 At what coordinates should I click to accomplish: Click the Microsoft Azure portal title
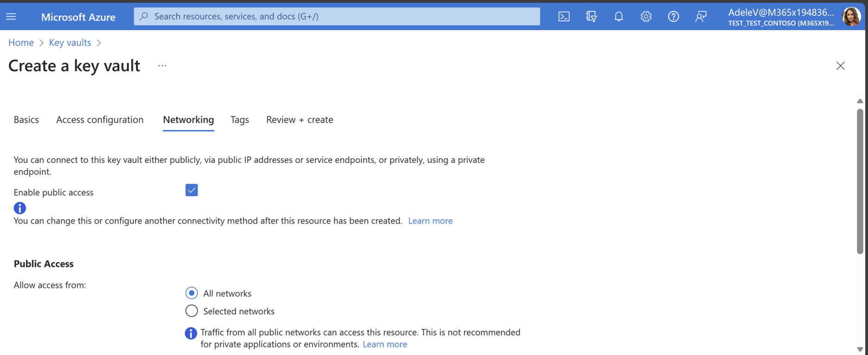pyautogui.click(x=78, y=17)
